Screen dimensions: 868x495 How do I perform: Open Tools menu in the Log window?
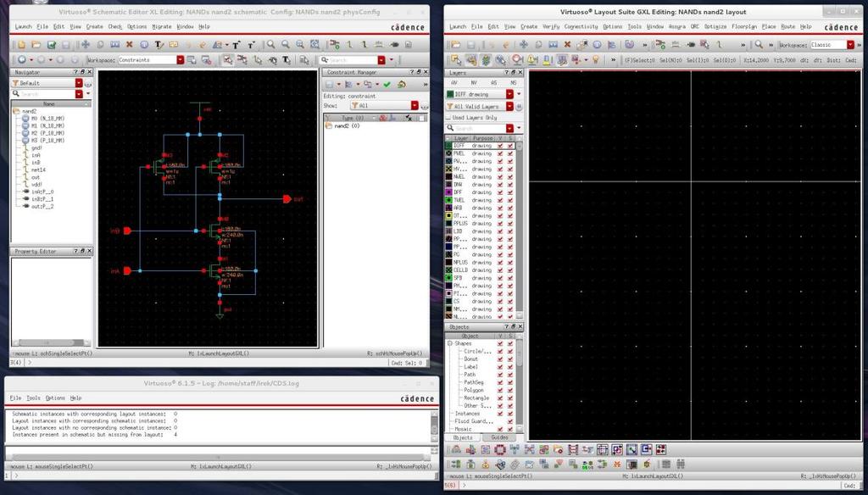tap(33, 398)
